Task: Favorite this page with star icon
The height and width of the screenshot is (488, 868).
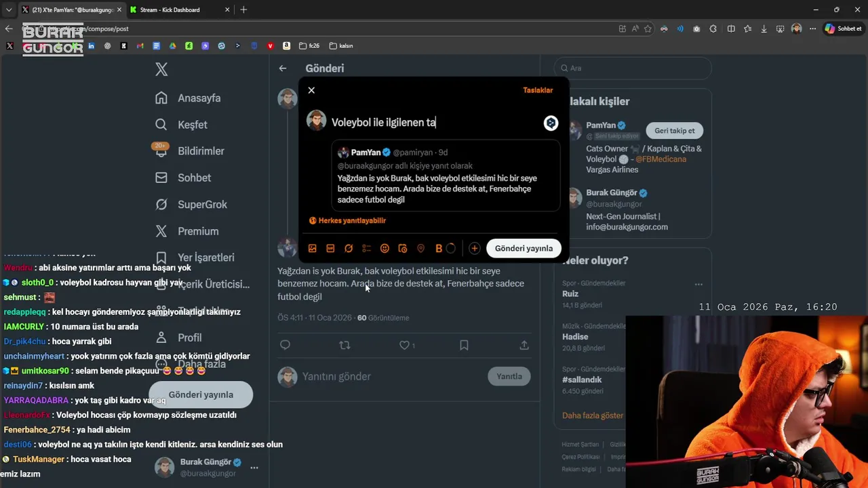Action: (x=648, y=28)
